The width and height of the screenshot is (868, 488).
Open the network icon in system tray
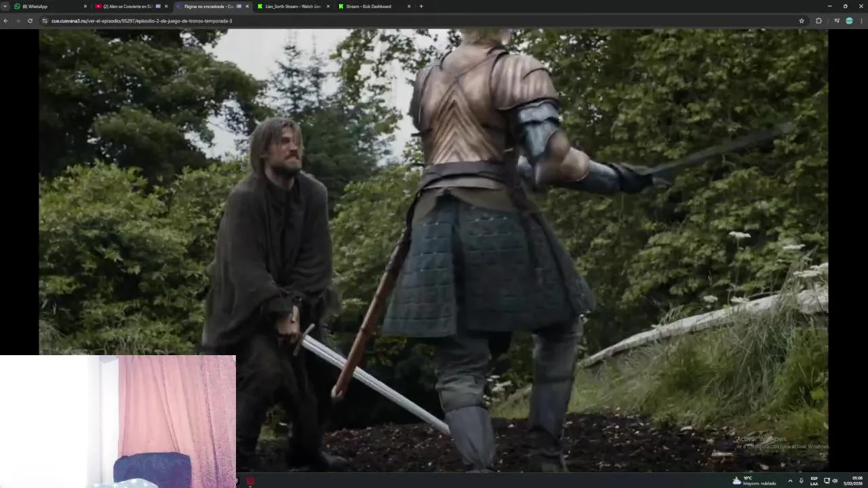(827, 481)
